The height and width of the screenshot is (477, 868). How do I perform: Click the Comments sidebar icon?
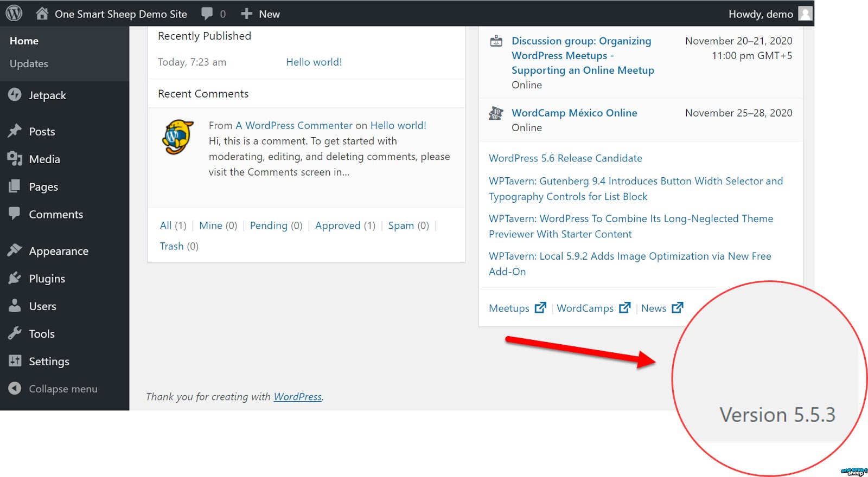(x=15, y=214)
